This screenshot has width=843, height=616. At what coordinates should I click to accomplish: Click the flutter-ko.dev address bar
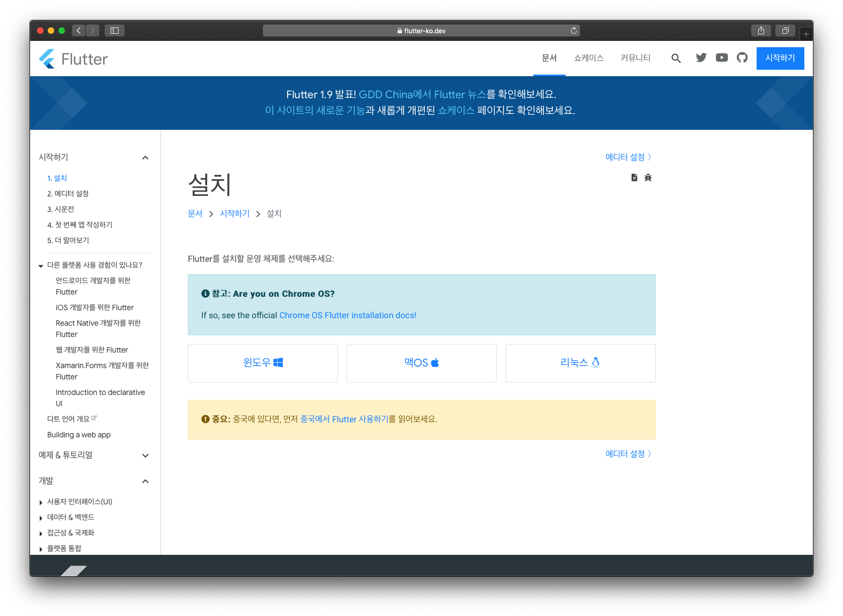(421, 31)
